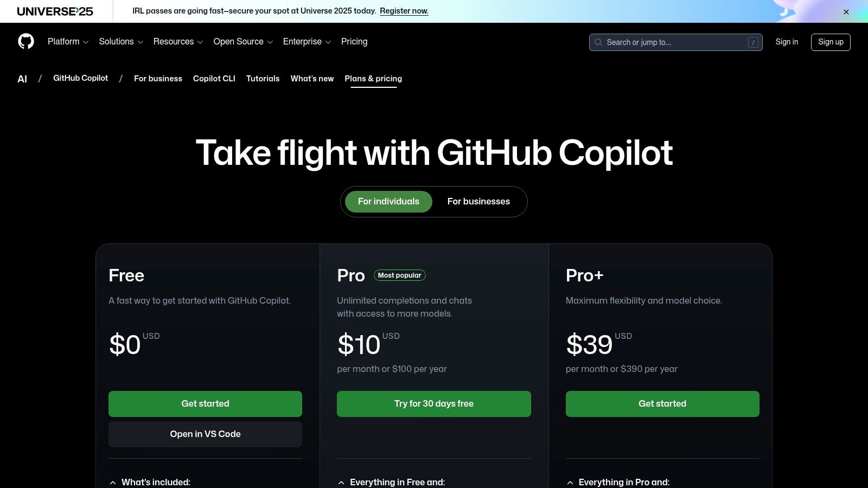
Task: Open the Copilot CLI tab
Action: coord(214,79)
